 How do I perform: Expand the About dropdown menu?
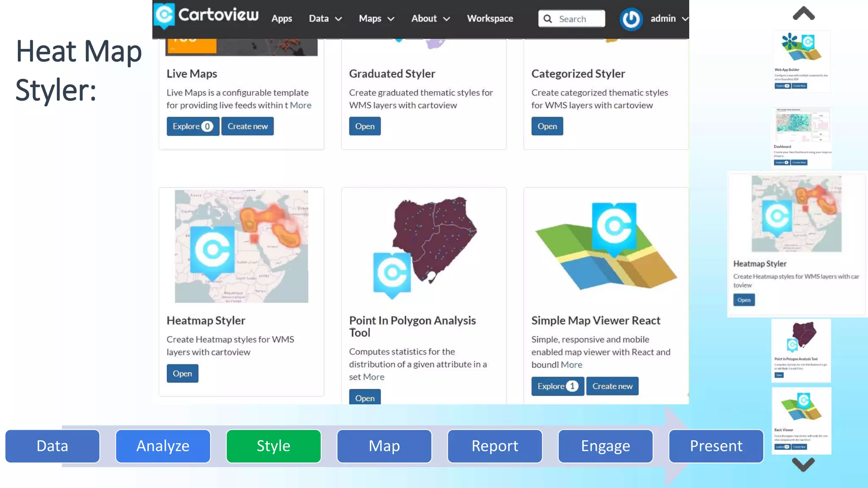click(431, 19)
